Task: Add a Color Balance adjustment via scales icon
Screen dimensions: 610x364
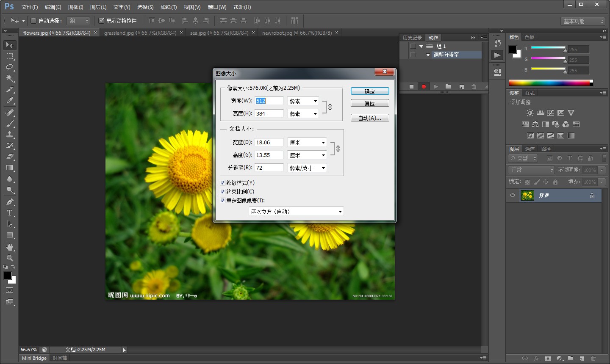Action: point(535,124)
